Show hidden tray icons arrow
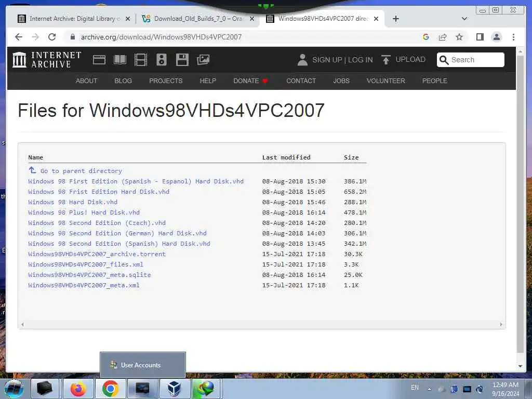532x399 pixels. click(x=430, y=390)
